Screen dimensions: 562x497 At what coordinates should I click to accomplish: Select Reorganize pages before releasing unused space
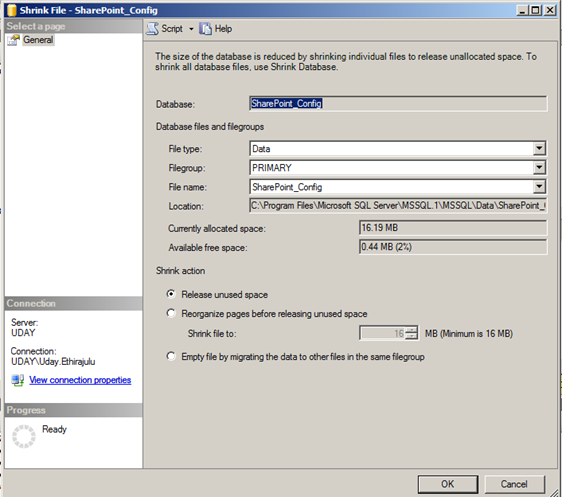[171, 313]
